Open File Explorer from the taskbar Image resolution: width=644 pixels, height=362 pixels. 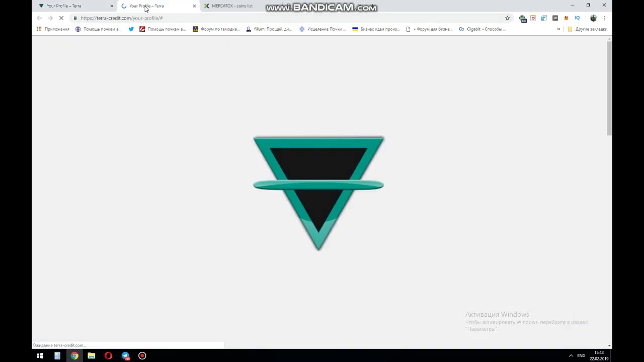pos(92,356)
